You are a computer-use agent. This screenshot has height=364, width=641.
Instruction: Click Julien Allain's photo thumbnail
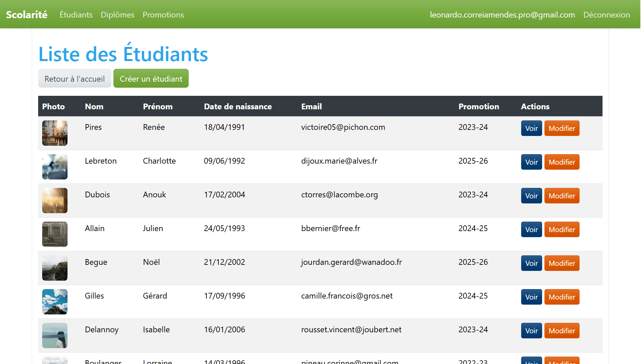[55, 234]
